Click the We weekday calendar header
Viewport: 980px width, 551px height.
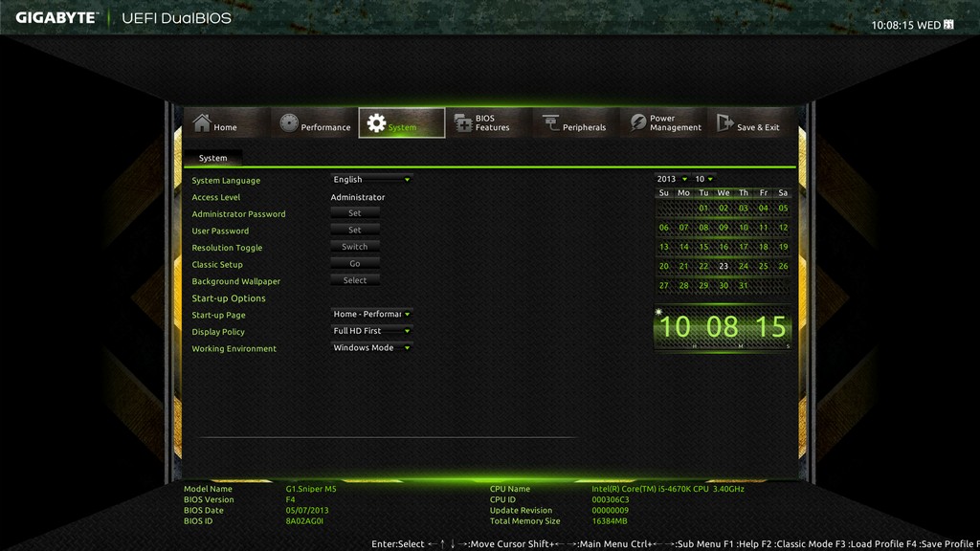click(724, 192)
